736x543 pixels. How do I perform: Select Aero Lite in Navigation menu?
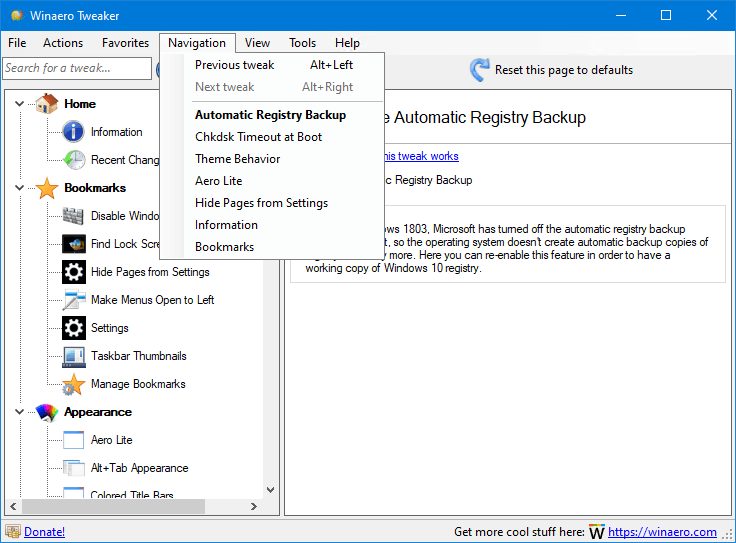(x=273, y=181)
